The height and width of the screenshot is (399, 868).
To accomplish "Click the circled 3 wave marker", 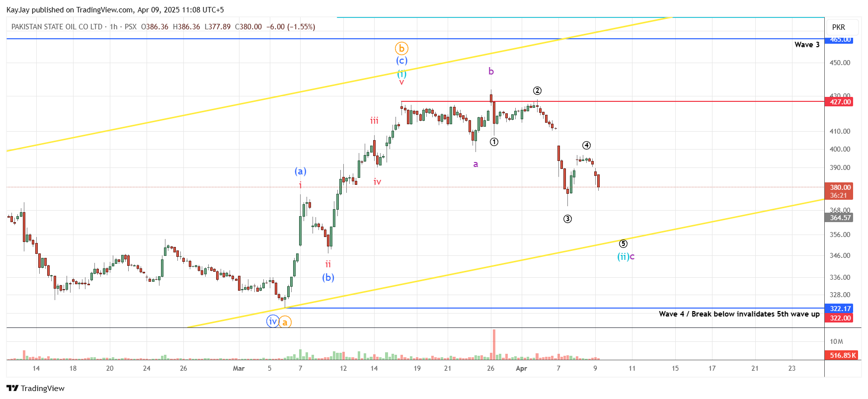I will pyautogui.click(x=567, y=219).
